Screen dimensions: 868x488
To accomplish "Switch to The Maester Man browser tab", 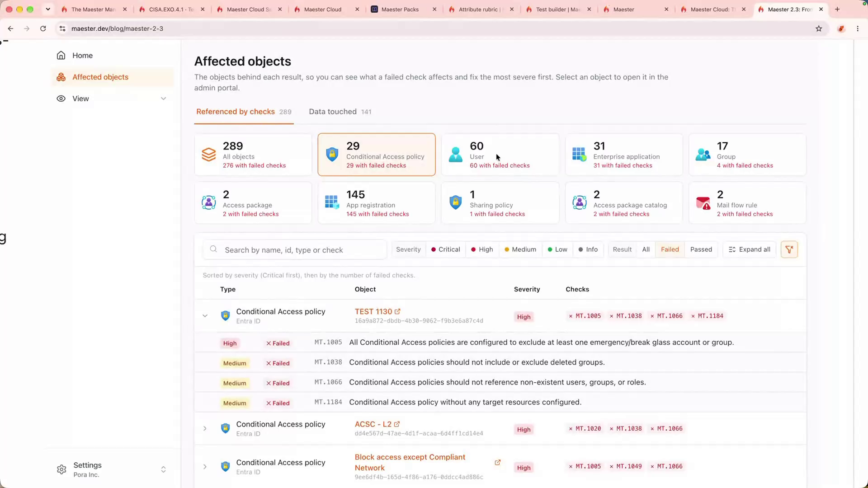I will click(93, 9).
